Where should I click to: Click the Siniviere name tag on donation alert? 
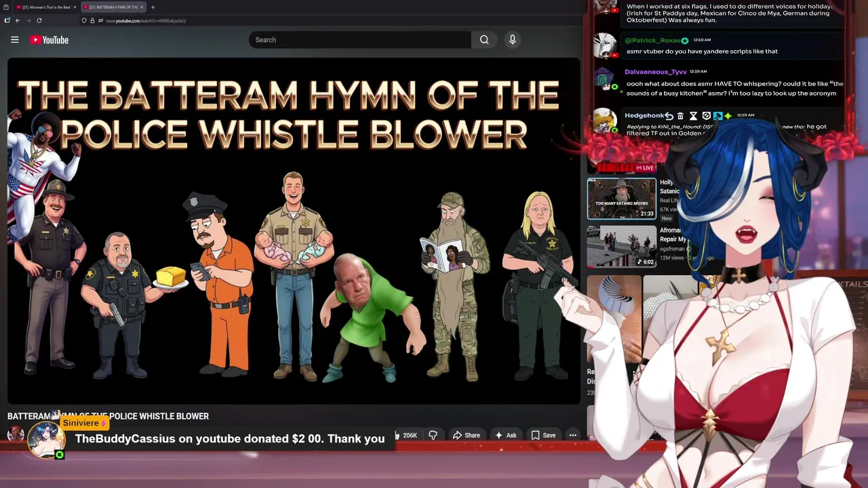(85, 423)
